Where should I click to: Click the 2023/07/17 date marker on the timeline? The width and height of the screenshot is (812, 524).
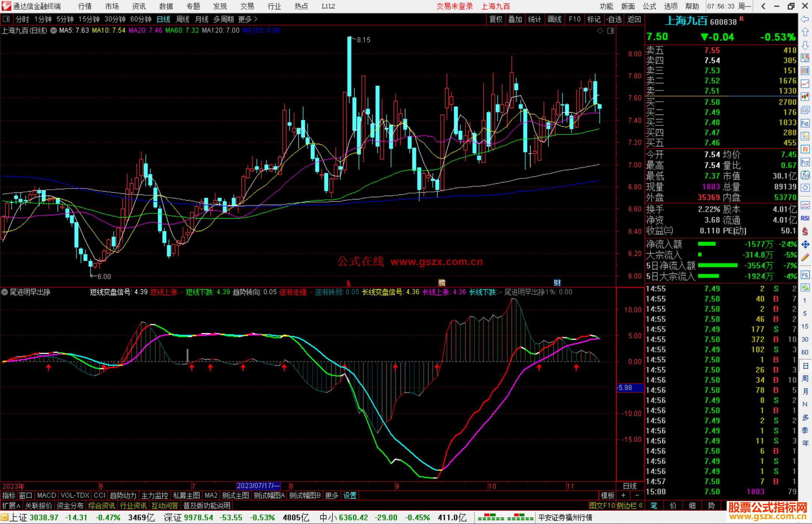tap(258, 486)
